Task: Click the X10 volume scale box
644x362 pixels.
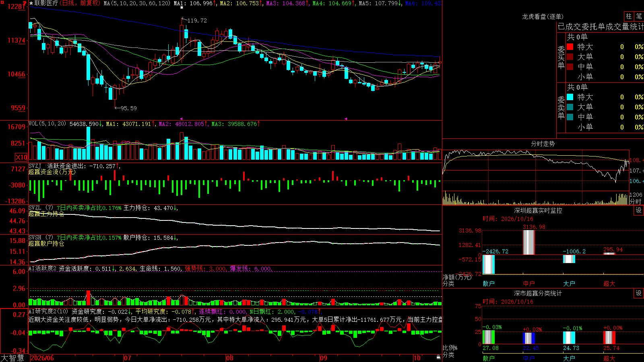Action: [21, 157]
